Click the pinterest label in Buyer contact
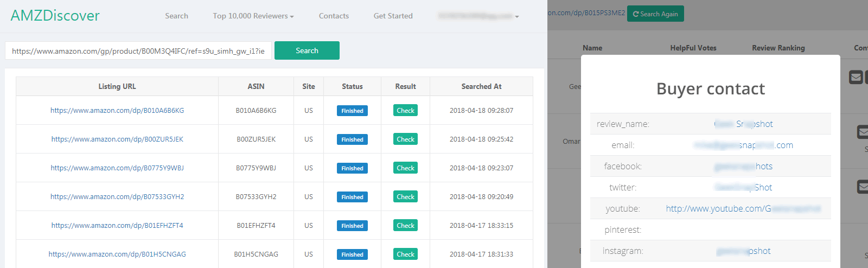 (623, 229)
